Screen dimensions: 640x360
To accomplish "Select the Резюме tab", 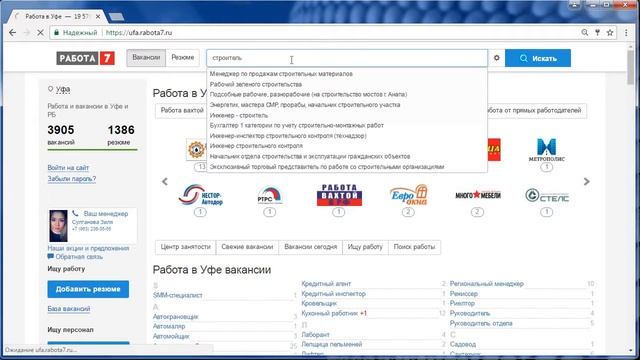I will pos(182,58).
